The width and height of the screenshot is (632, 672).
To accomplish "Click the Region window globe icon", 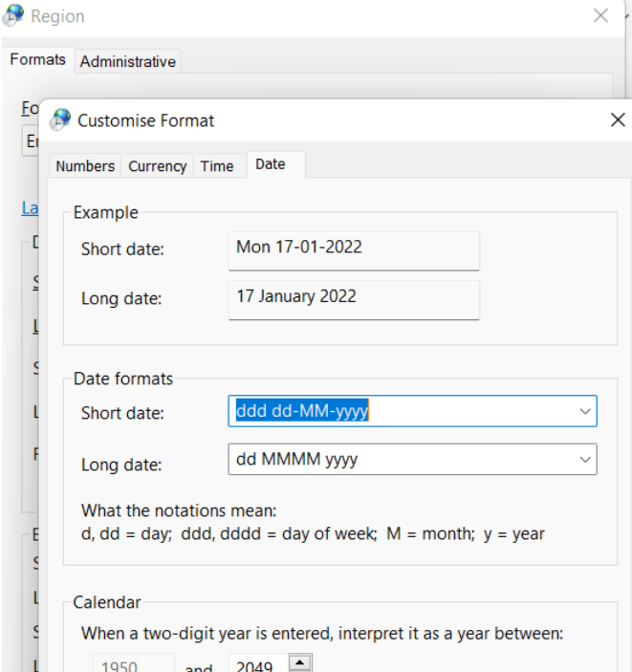I will click(x=13, y=15).
